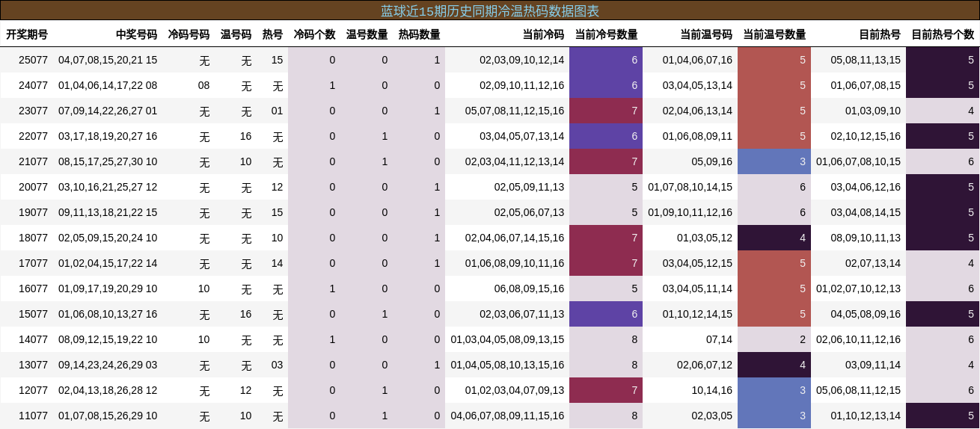This screenshot has width=980, height=429.
Task: Click current cold codes 01,03,04,05,08,09,13,15
Action: [507, 339]
